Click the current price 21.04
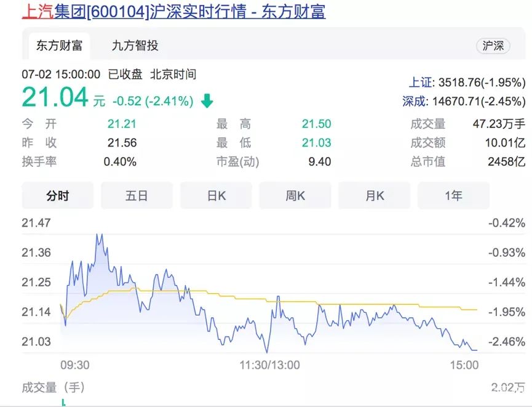The image size is (532, 407). (55, 97)
